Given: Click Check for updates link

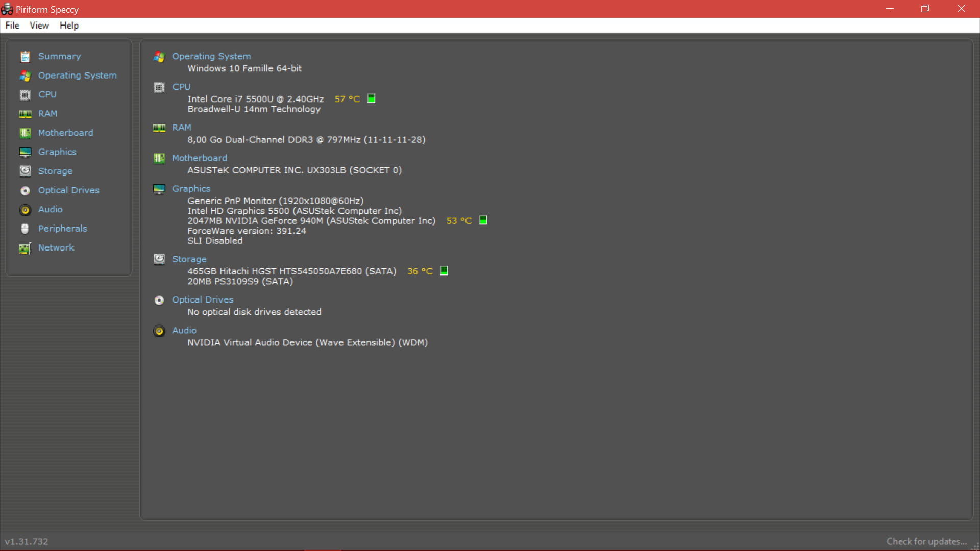Looking at the screenshot, I should pos(926,541).
